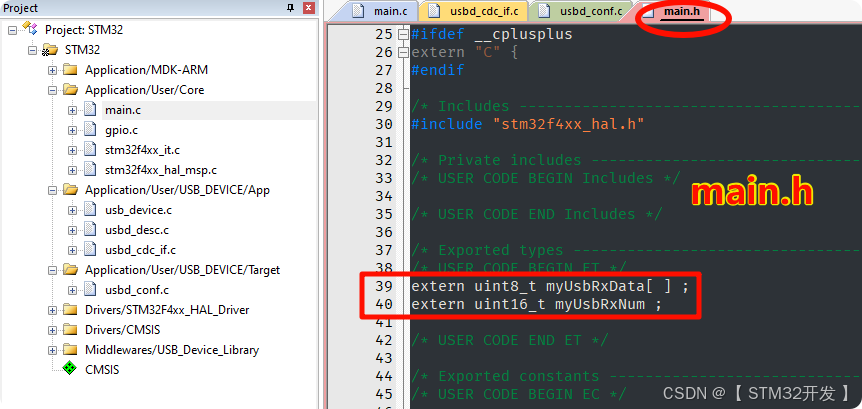Click the Middlewares/USB_Device_Library folder icon

[70, 350]
